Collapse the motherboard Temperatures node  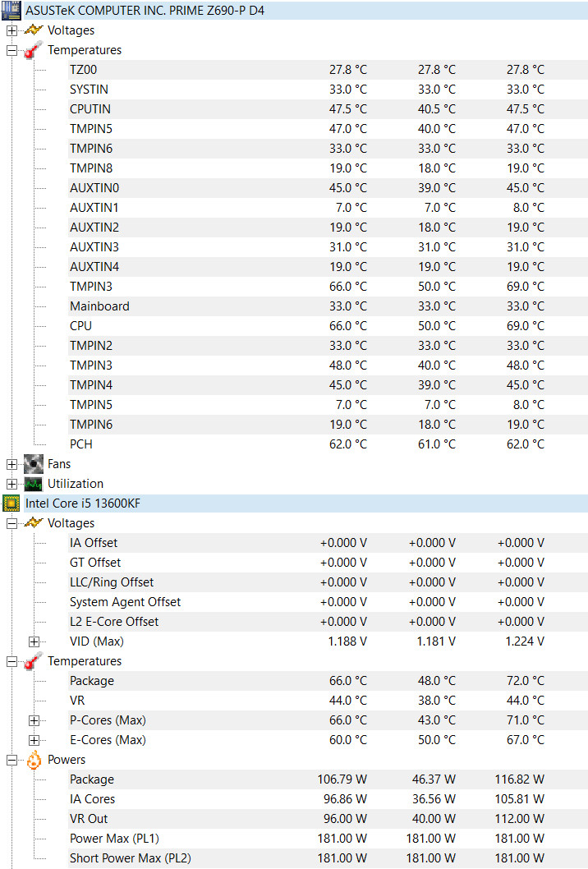[x=11, y=50]
